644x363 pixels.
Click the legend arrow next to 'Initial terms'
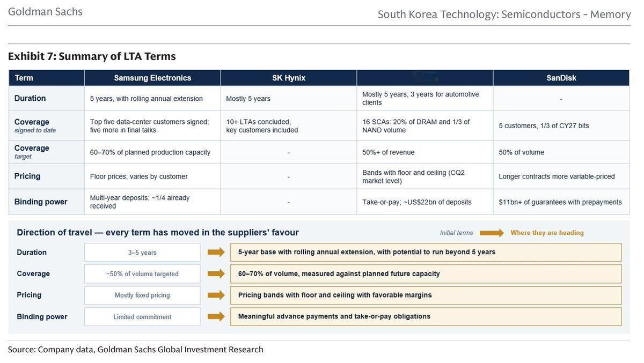[492, 233]
